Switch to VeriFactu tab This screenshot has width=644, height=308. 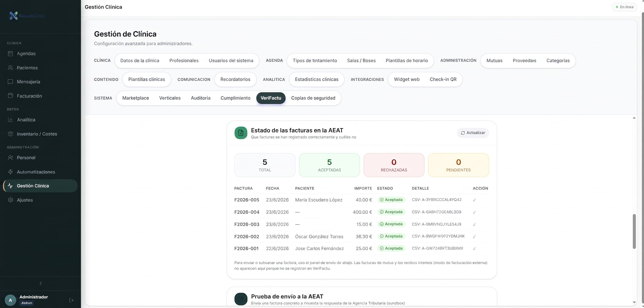click(271, 98)
